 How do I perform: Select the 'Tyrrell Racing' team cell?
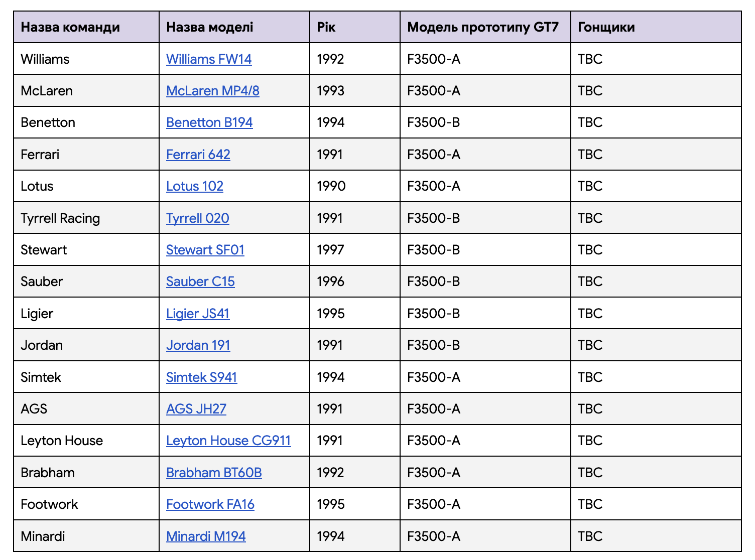(86, 218)
